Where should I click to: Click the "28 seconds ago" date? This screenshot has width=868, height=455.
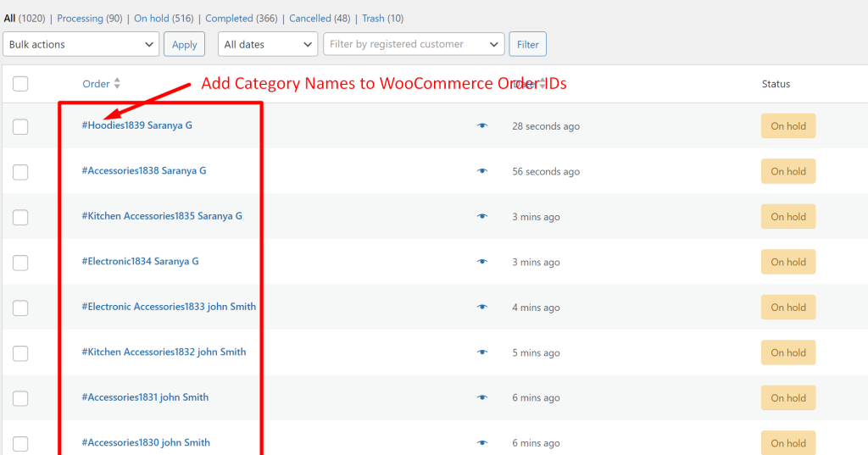(x=546, y=126)
